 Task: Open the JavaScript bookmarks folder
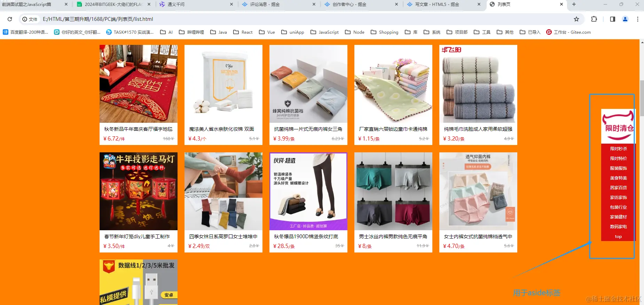pos(324,32)
